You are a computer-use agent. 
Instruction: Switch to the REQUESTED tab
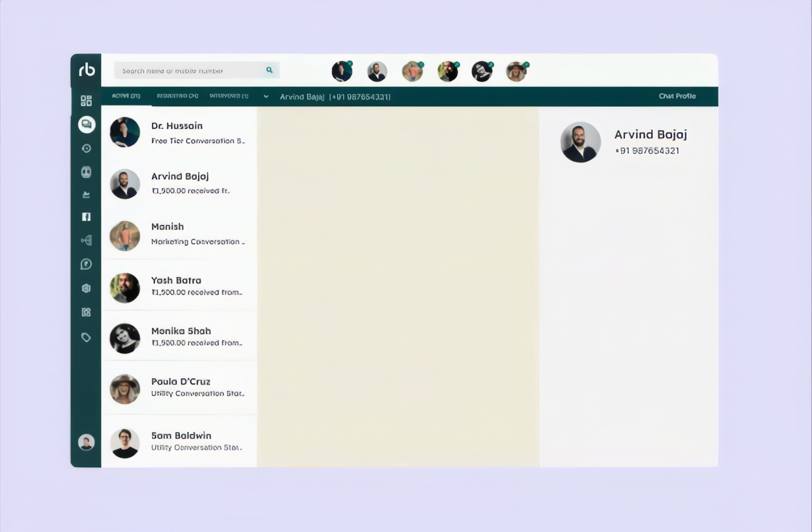[177, 96]
